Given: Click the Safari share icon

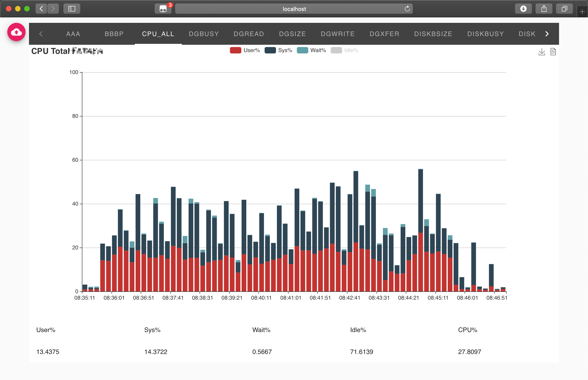Looking at the screenshot, I should click(544, 9).
